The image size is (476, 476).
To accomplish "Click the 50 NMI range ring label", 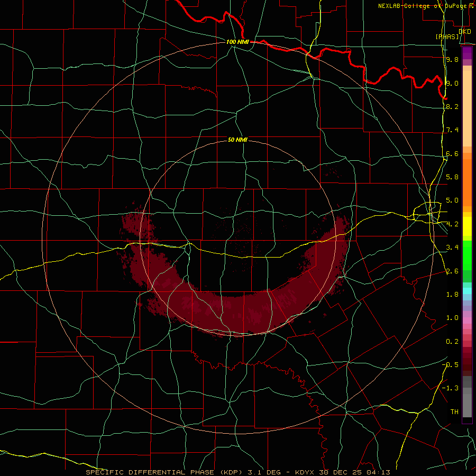I will click(x=237, y=140).
